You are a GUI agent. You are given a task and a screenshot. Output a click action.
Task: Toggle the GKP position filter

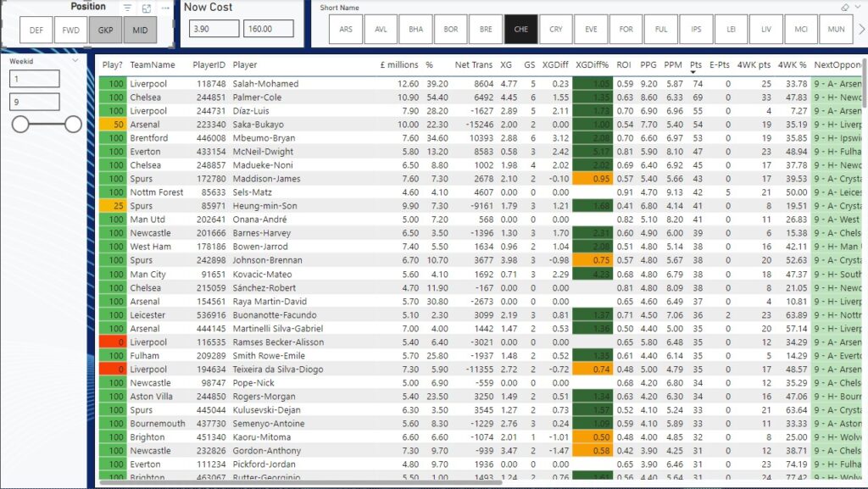point(106,30)
